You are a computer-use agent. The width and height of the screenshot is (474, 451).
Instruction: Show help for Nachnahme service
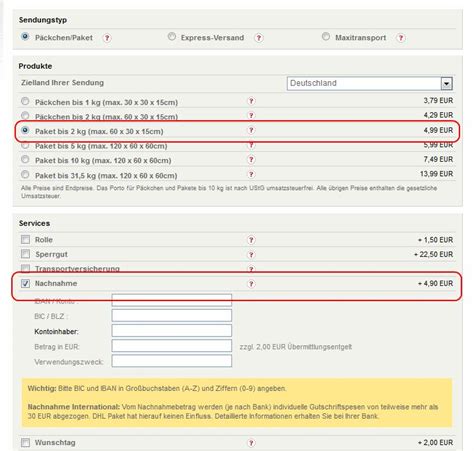coord(251,284)
